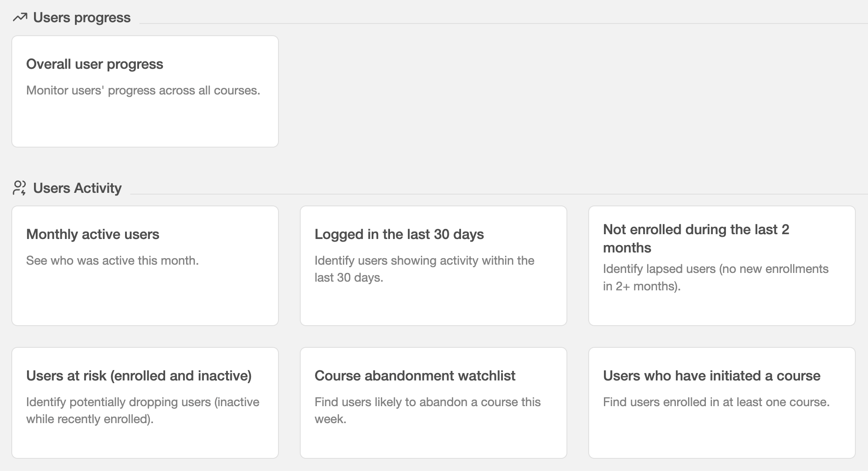The width and height of the screenshot is (868, 471).
Task: Click the divider line beside Users Activity heading
Action: (499, 194)
